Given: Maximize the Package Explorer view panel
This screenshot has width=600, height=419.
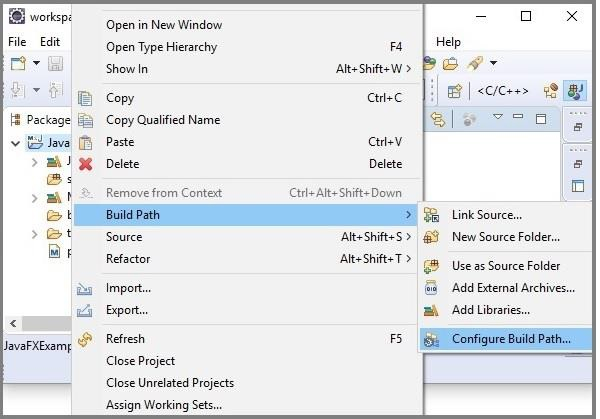Looking at the screenshot, I should (x=543, y=119).
